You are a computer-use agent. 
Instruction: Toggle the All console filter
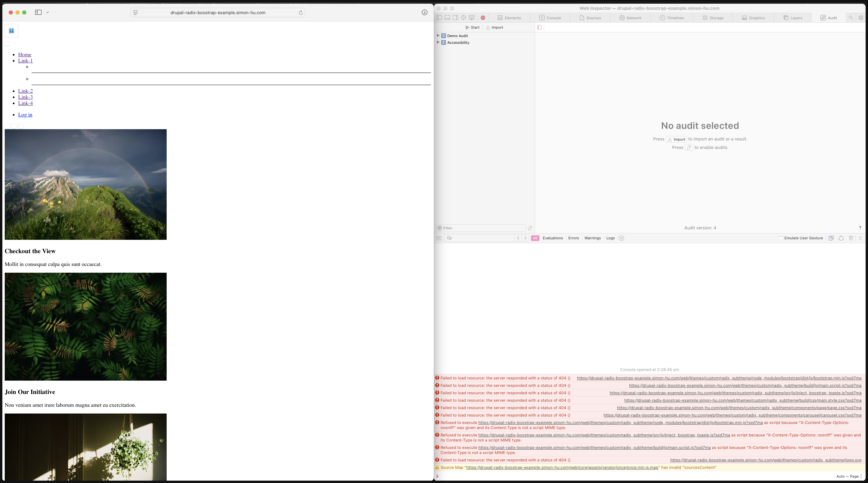coord(535,238)
